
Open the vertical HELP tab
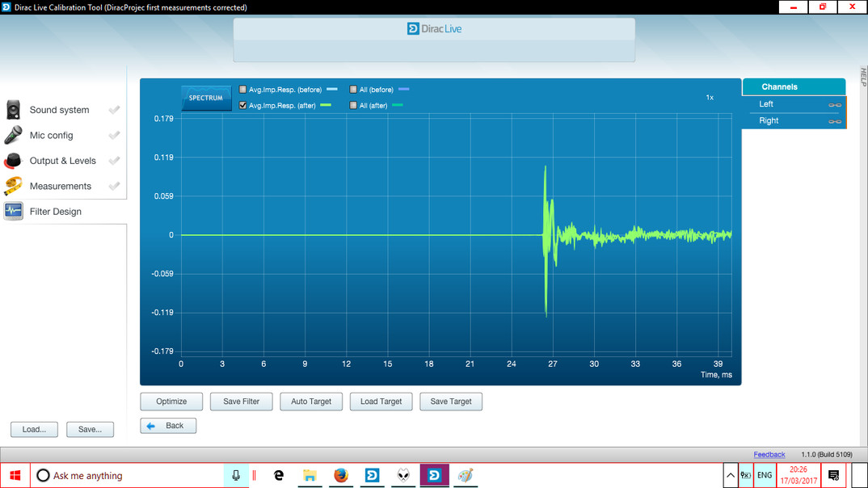863,77
